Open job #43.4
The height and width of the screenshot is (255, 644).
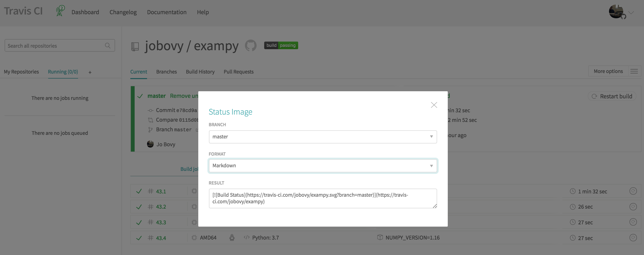[161, 238]
